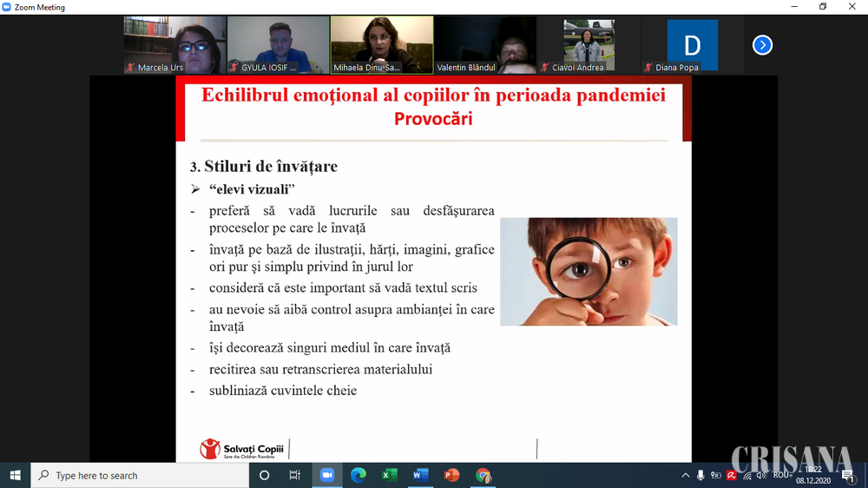
Task: Launch Microsoft Edge from taskbar
Action: (358, 475)
